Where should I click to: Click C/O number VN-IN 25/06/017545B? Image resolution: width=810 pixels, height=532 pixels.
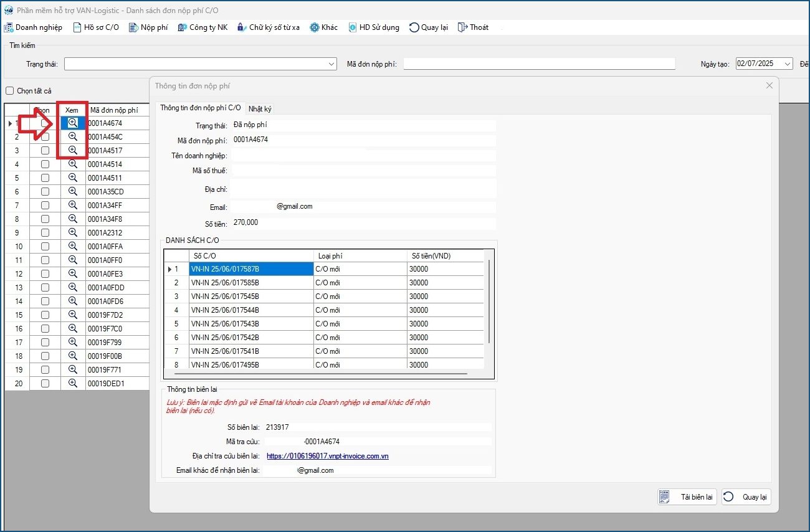251,297
